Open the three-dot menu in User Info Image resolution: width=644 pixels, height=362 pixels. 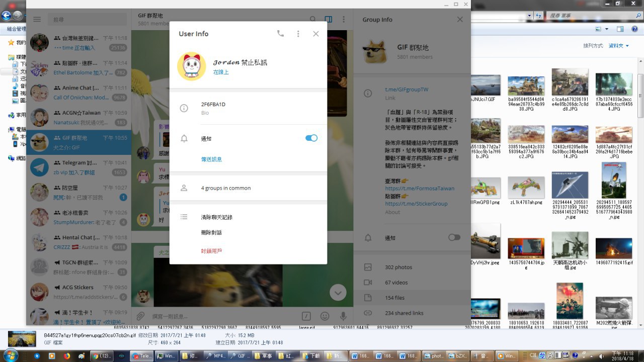coord(298,34)
